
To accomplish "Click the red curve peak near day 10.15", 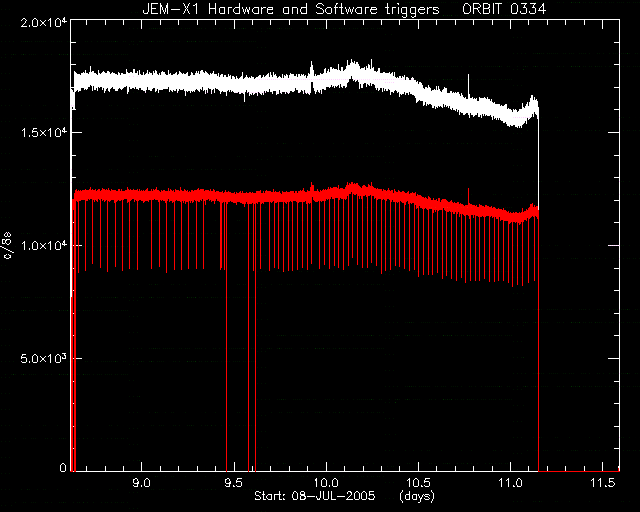I will tap(352, 187).
